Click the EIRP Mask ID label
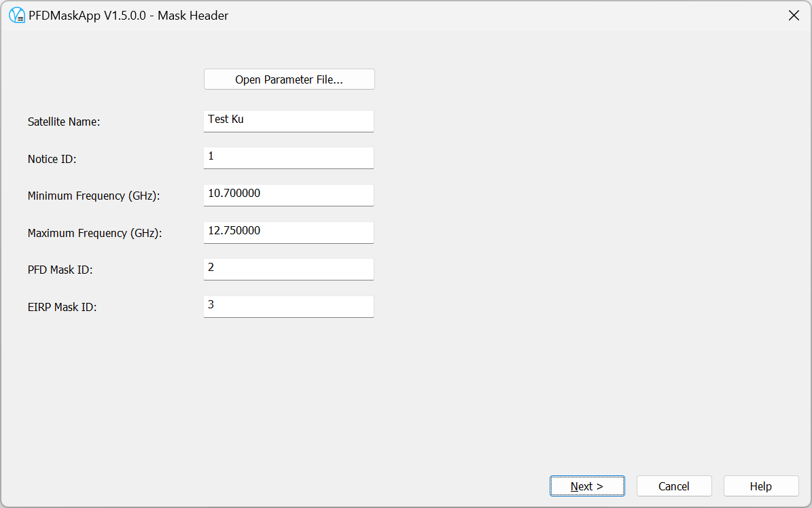Screen dimensions: 812x508 click(x=60, y=307)
